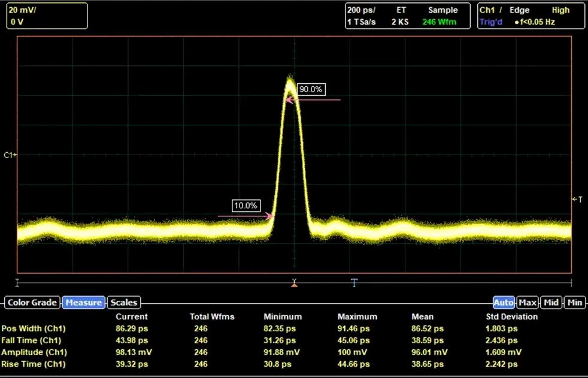This screenshot has width=588, height=378.
Task: Click the 1.803 ps Pos Width std deviation
Action: tap(501, 328)
